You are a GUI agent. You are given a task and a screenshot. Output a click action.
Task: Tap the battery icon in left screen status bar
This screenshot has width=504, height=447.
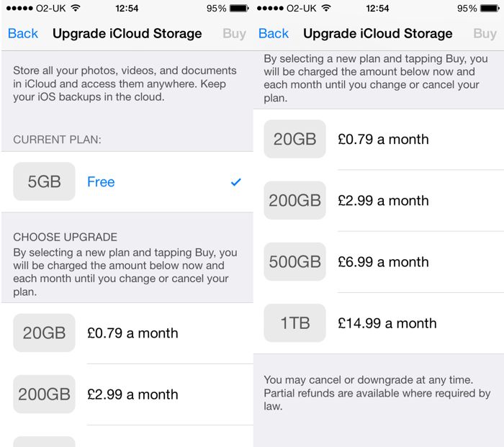(x=239, y=9)
